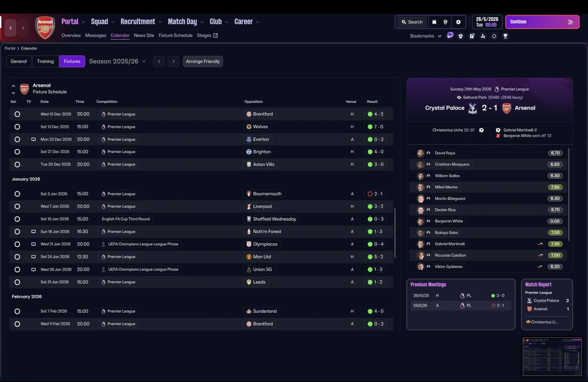Go to next season with right chevron
588x382 pixels.
coord(174,61)
